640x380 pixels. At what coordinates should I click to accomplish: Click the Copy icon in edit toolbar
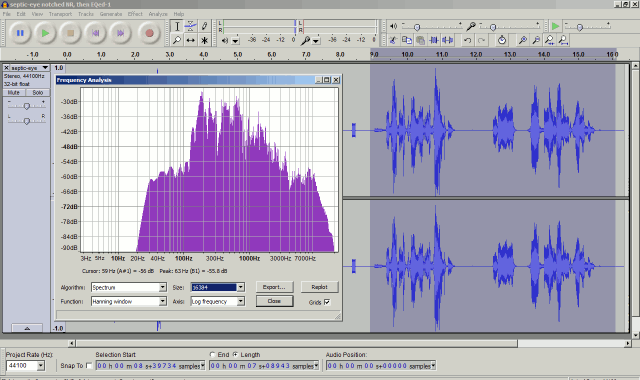[407, 40]
